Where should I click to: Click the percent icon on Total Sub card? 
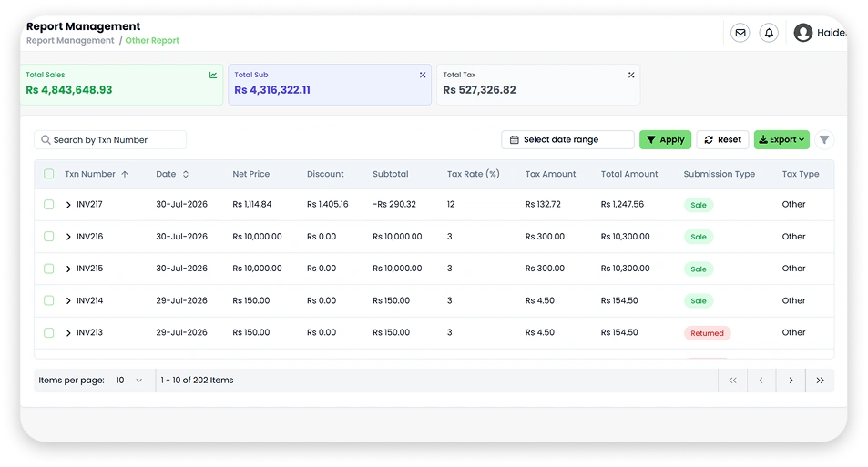[423, 75]
